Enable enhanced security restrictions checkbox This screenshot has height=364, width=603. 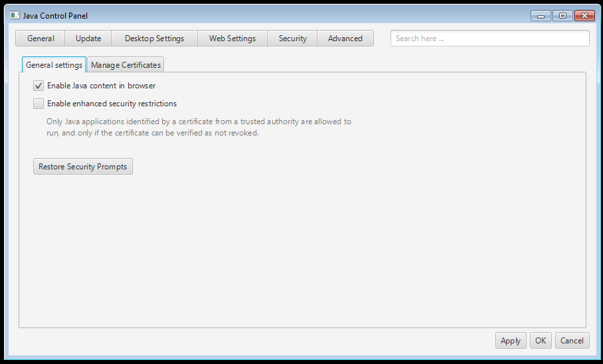point(39,104)
